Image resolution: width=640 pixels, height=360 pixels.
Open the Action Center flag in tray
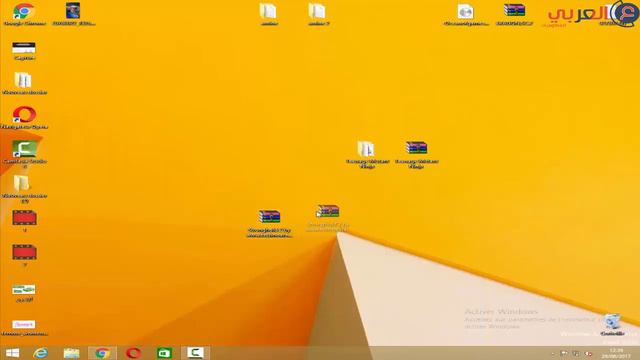[x=564, y=353]
